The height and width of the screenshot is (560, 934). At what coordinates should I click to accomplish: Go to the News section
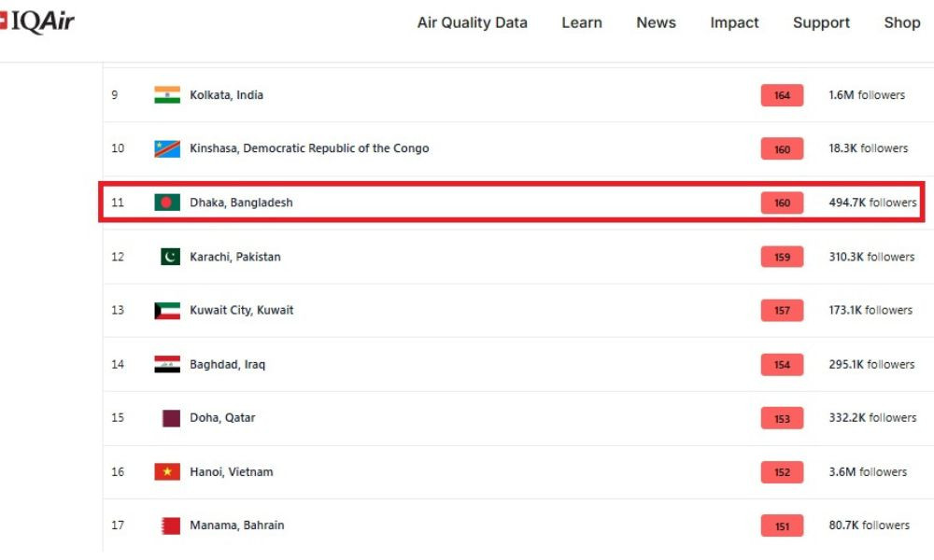(x=656, y=22)
